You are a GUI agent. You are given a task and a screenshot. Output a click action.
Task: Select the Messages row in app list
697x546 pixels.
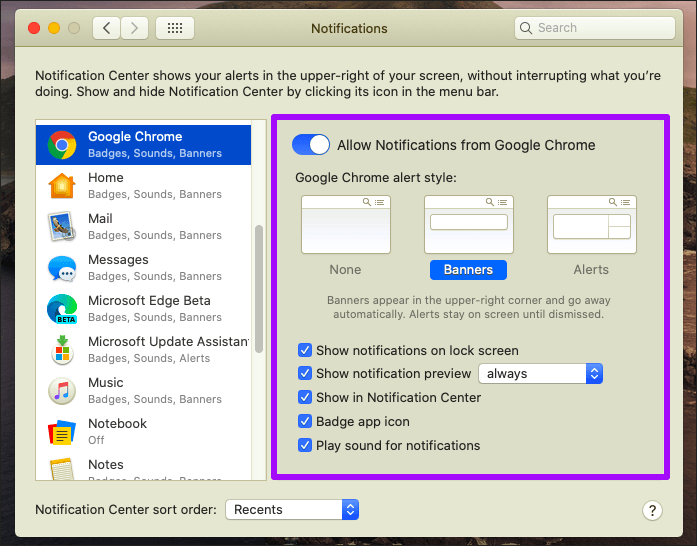tap(143, 268)
